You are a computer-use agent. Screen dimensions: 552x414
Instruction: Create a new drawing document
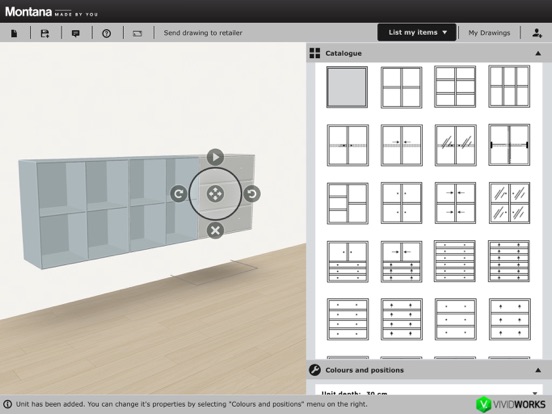(14, 33)
